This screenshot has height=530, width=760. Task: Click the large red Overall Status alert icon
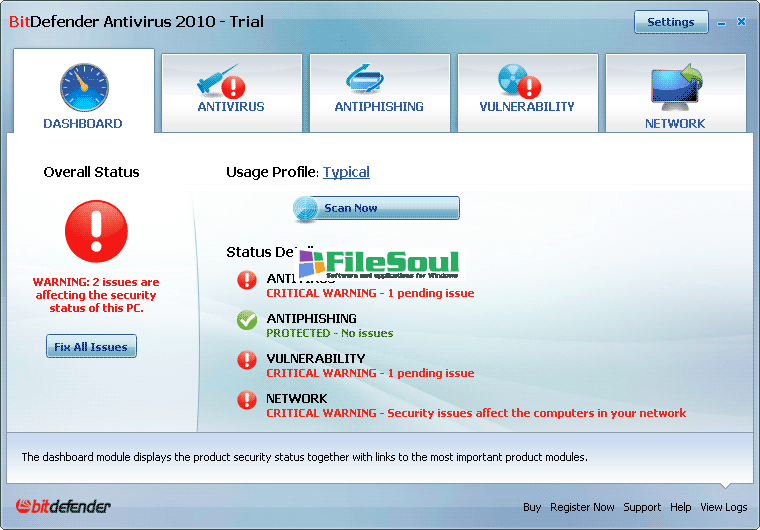click(x=96, y=231)
